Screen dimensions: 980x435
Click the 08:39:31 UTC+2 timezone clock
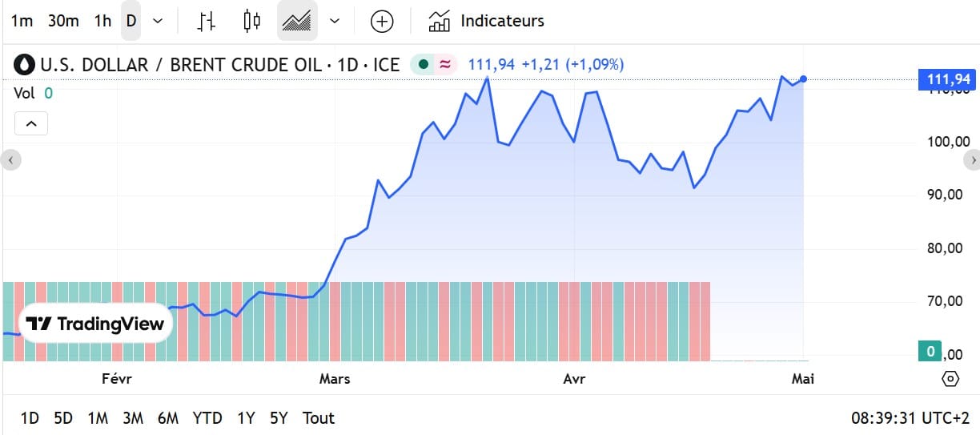click(x=911, y=417)
